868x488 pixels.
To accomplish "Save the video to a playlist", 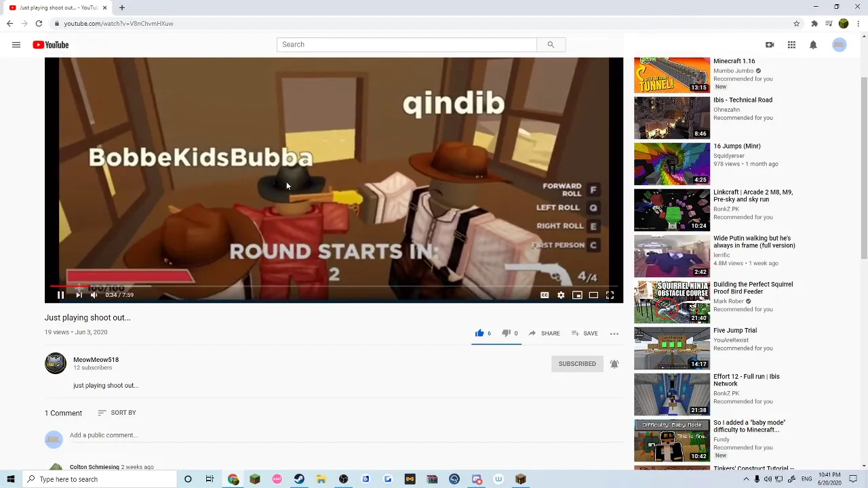I will [x=585, y=333].
